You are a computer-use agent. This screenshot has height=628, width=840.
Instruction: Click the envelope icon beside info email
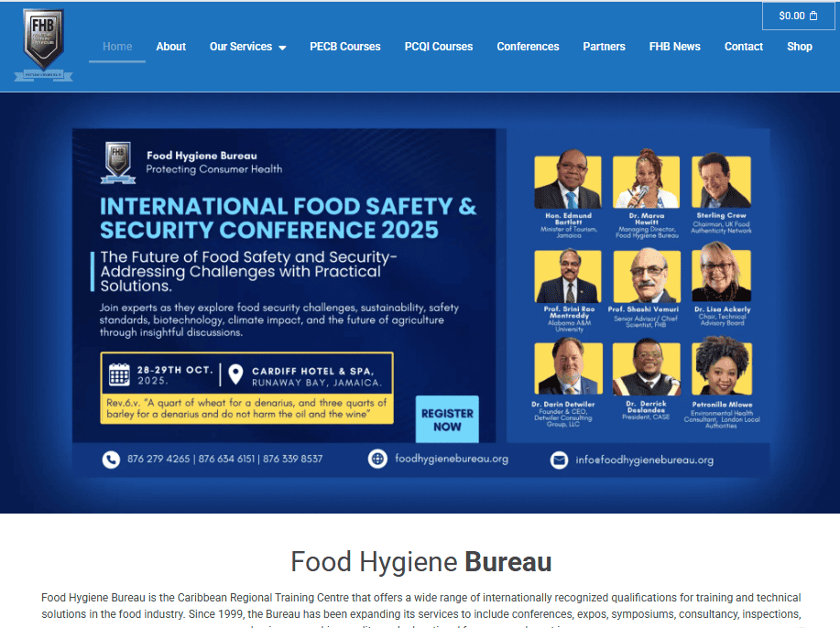[559, 460]
